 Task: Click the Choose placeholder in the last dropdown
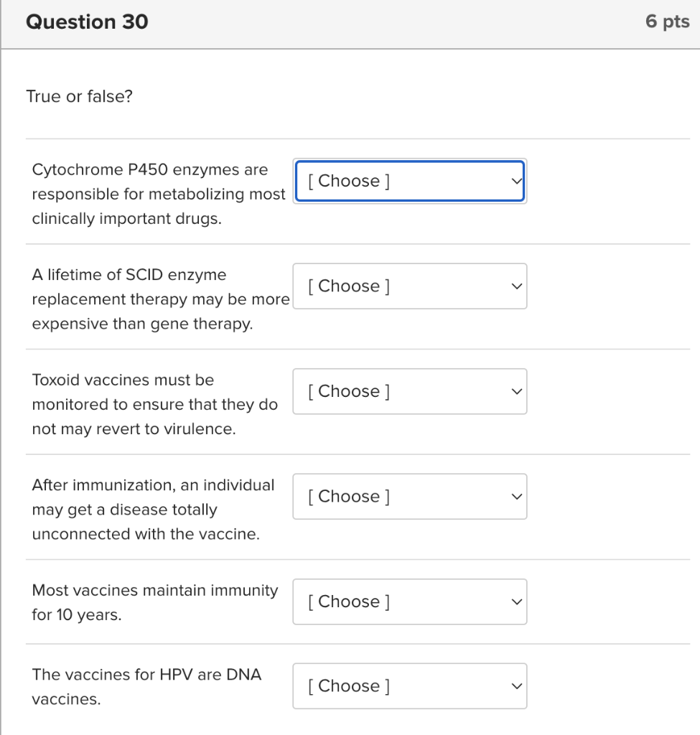[x=347, y=685]
